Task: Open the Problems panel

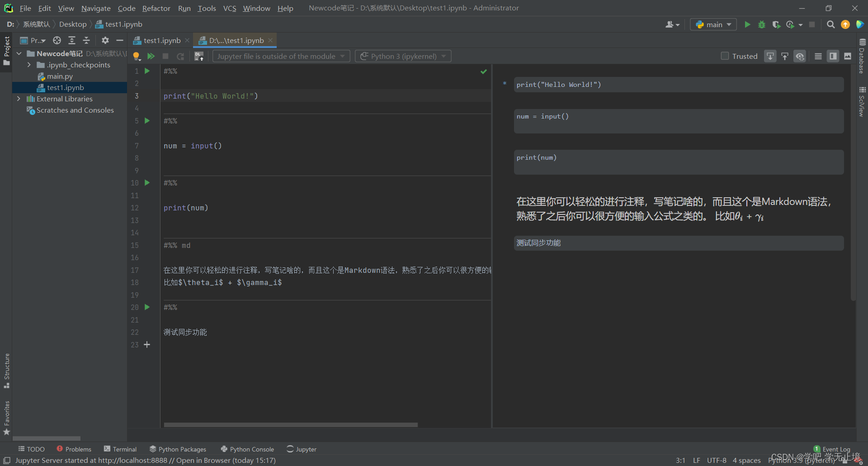Action: [x=74, y=449]
